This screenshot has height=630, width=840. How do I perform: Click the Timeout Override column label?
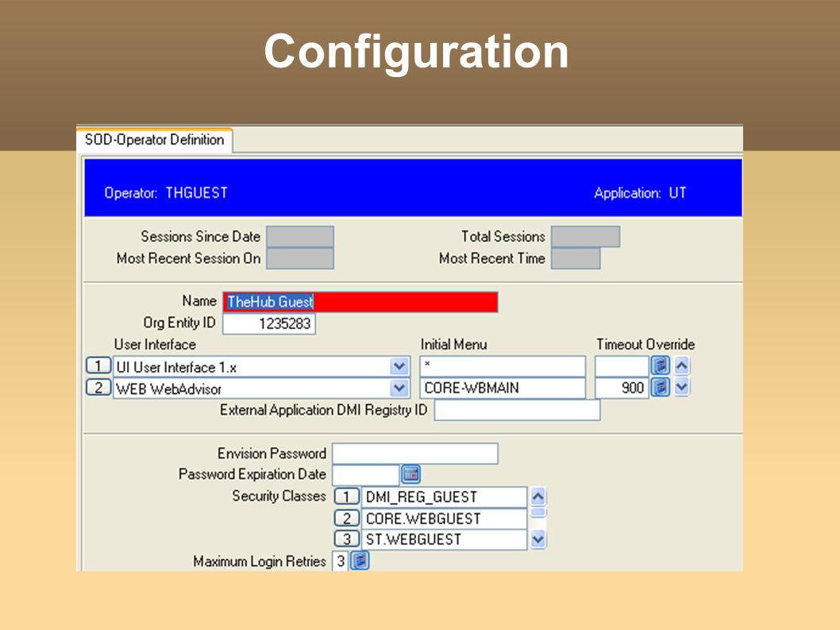pyautogui.click(x=645, y=344)
